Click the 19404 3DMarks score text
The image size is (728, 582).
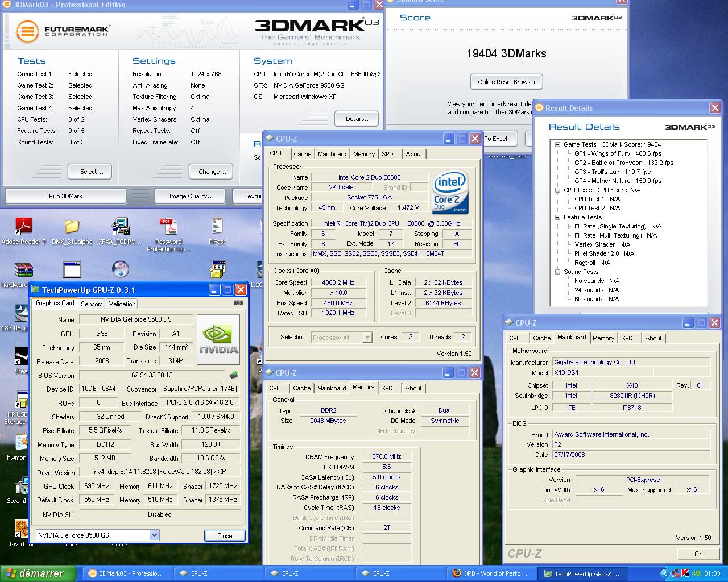point(506,53)
